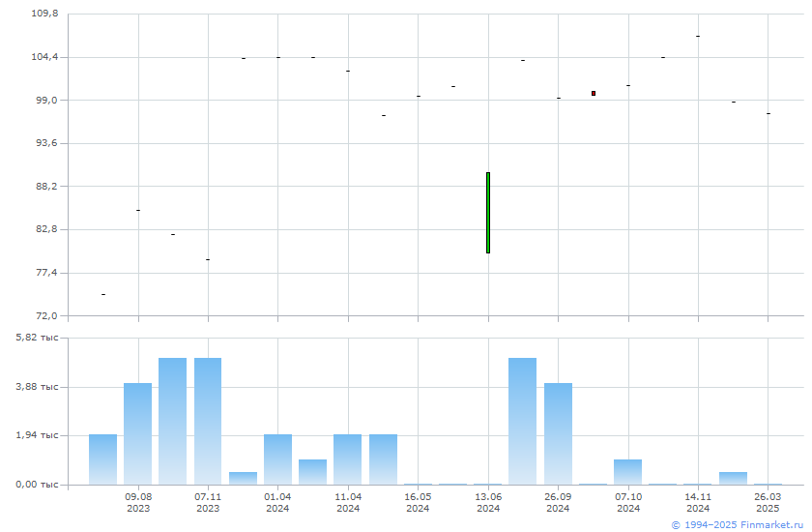Click the '3,88 тыс' volume axis label

(38, 387)
